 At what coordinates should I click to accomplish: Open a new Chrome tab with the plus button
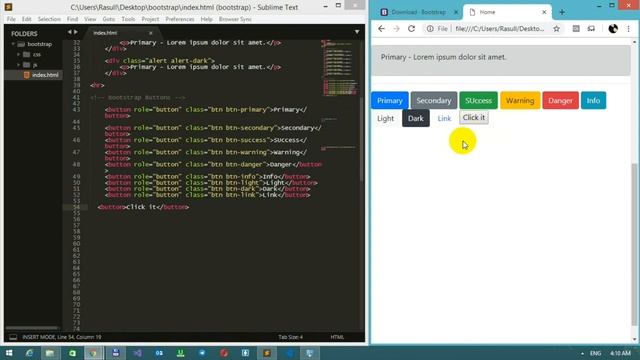pyautogui.click(x=562, y=12)
